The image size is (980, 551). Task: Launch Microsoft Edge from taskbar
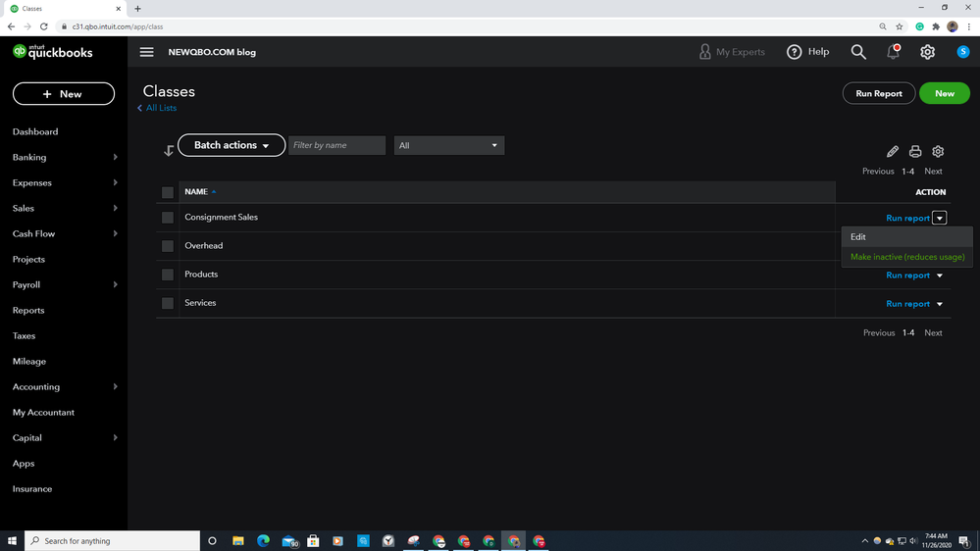263,540
